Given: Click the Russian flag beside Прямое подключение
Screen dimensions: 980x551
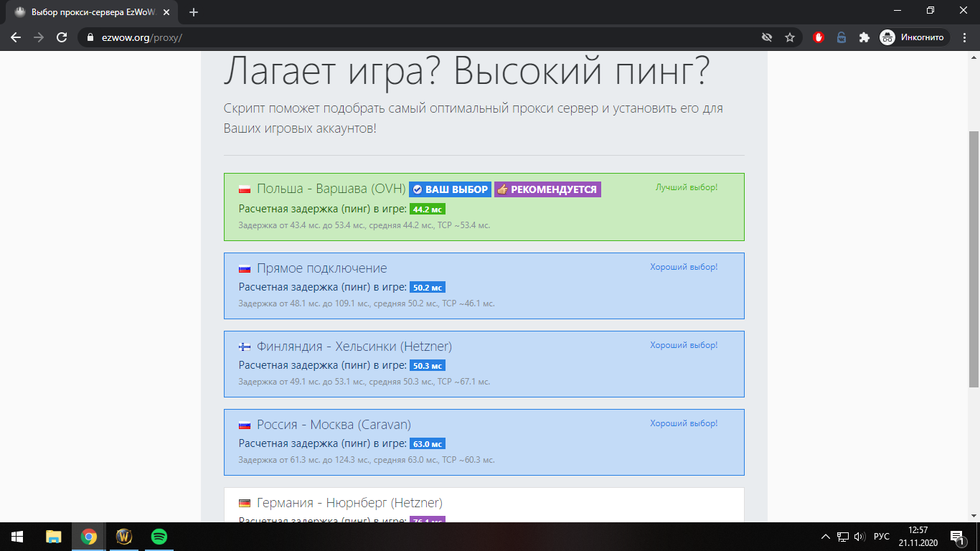Looking at the screenshot, I should pos(245,268).
